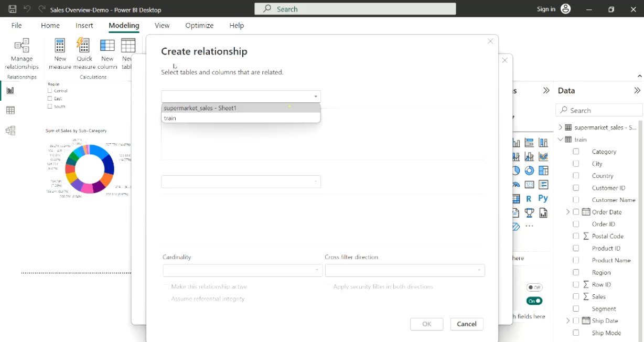Tick the City field checkbox
Screen dimensions: 644x342
click(576, 164)
